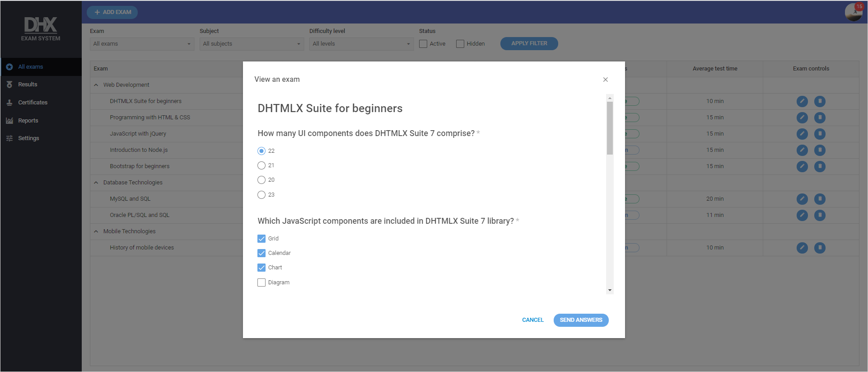
Task: Click the dialog scroll down arrow
Action: pos(610,290)
